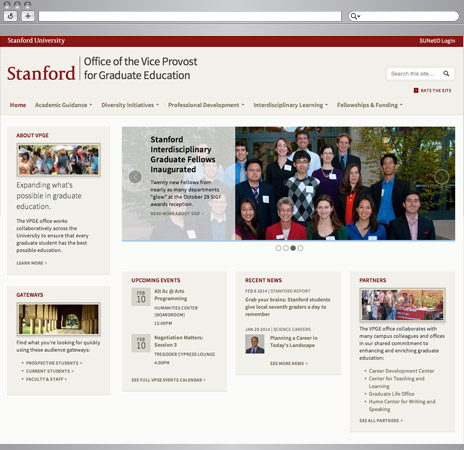Click the browser reload icon
This screenshot has height=450, width=464.
[10, 16]
